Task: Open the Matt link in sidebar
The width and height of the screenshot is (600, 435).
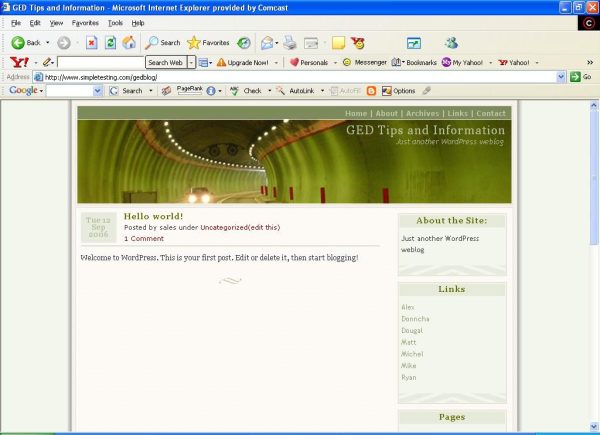Action: point(408,342)
